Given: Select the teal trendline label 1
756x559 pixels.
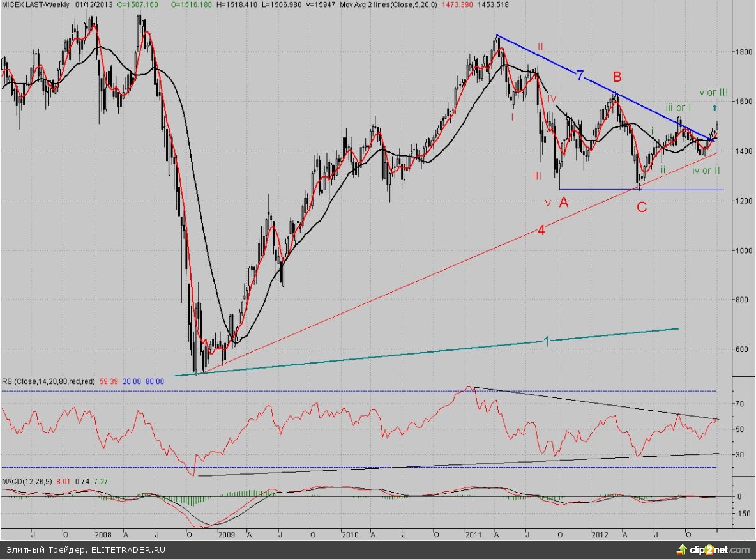Looking at the screenshot, I should tap(546, 342).
